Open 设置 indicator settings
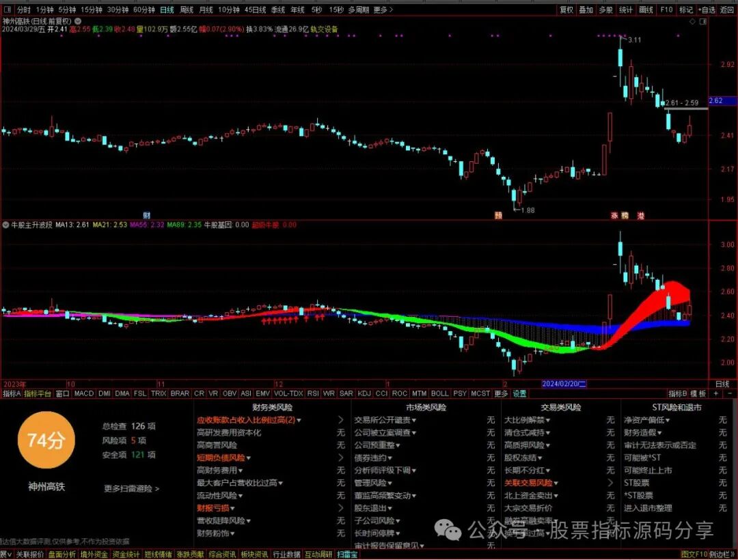The width and height of the screenshot is (738, 560). pos(519,393)
